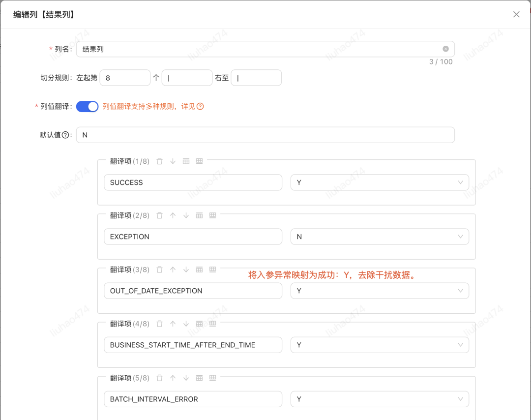Click insert-below icon on translation item 3/8
This screenshot has height=420, width=531.
coord(212,270)
